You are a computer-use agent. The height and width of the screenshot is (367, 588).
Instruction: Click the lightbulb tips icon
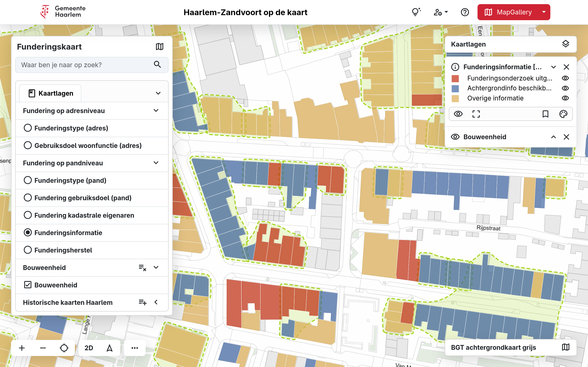pyautogui.click(x=416, y=12)
